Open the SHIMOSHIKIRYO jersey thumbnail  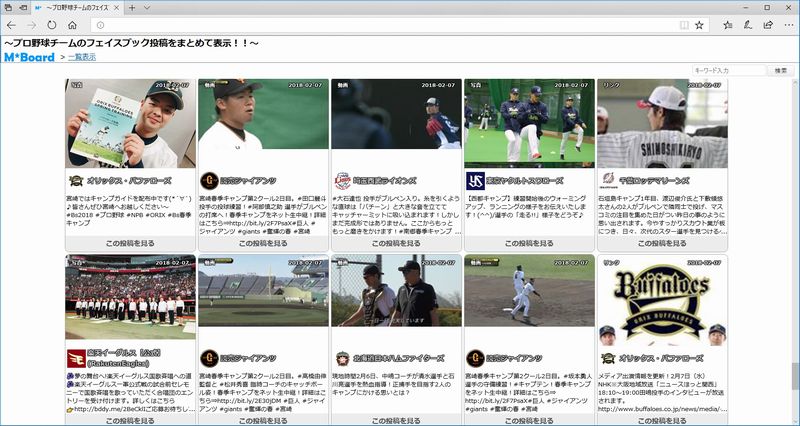[x=662, y=123]
